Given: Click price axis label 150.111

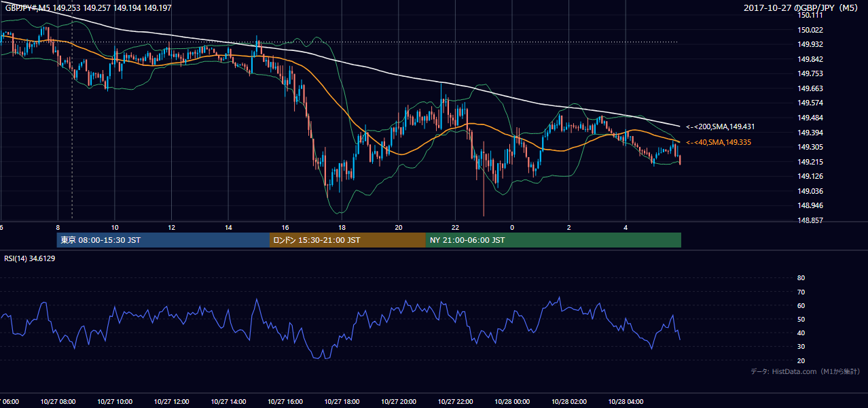Looking at the screenshot, I should tap(810, 15).
